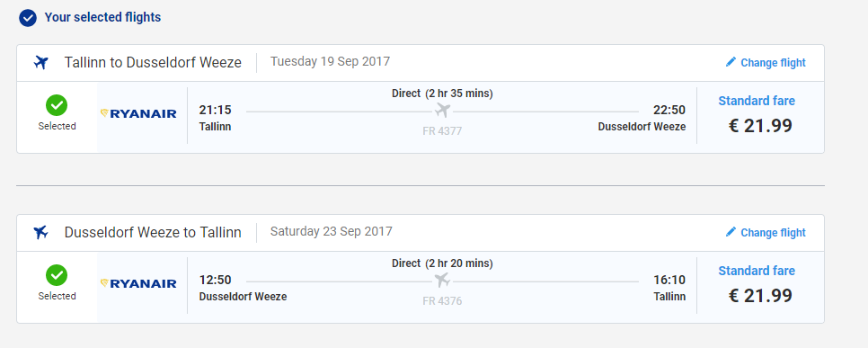Image resolution: width=868 pixels, height=348 pixels.
Task: Click the Your selected flights title
Action: 103,18
